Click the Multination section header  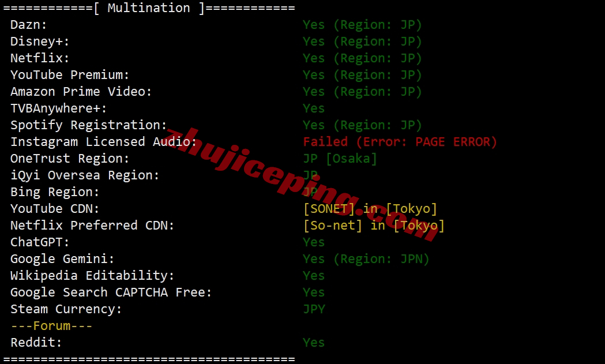tap(149, 8)
